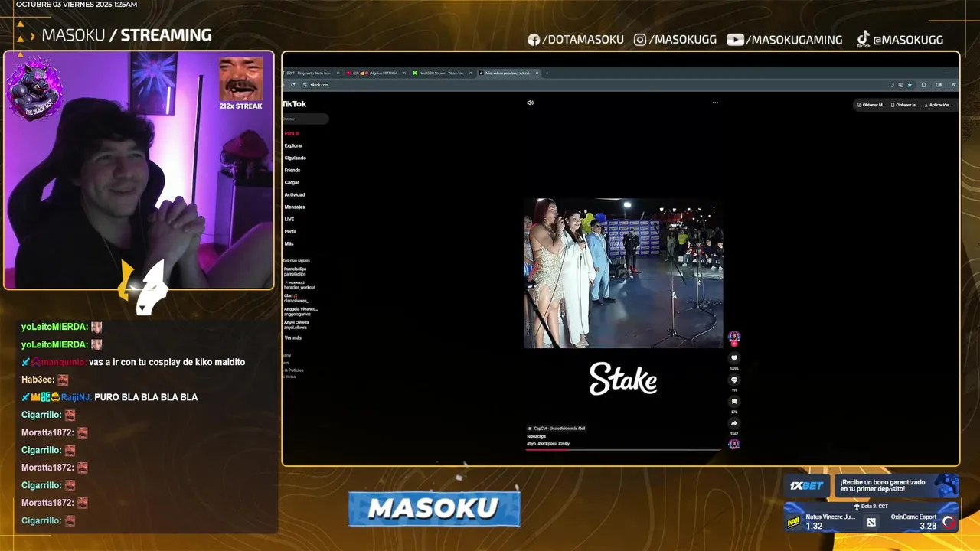Click OxinGame Esport odds 3.28
The height and width of the screenshot is (551, 980).
(x=928, y=526)
